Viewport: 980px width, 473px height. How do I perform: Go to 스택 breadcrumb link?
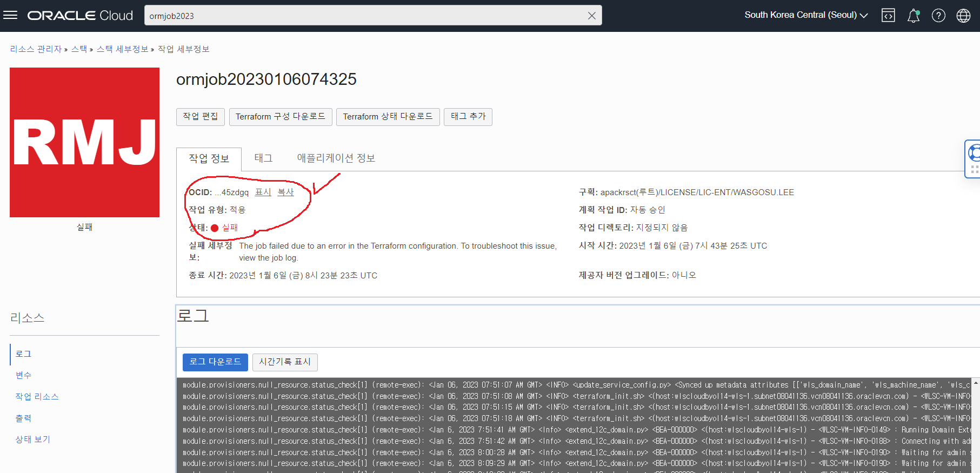(x=79, y=49)
